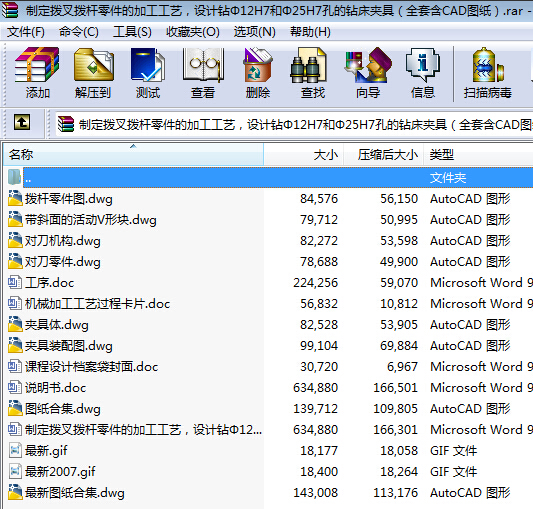Click the Word icon of 说明书.doc
533x509 pixels.
click(x=15, y=387)
